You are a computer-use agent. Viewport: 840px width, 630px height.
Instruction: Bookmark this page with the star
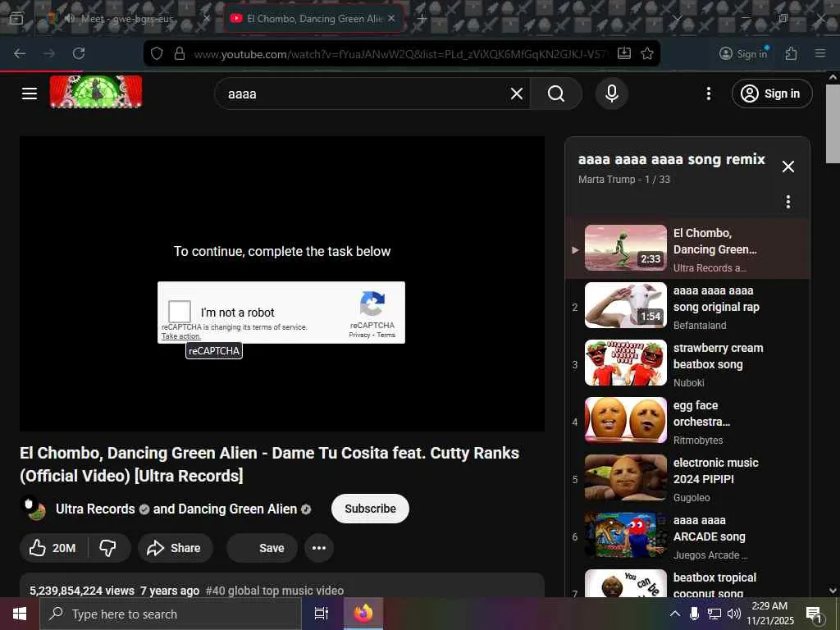coord(647,53)
